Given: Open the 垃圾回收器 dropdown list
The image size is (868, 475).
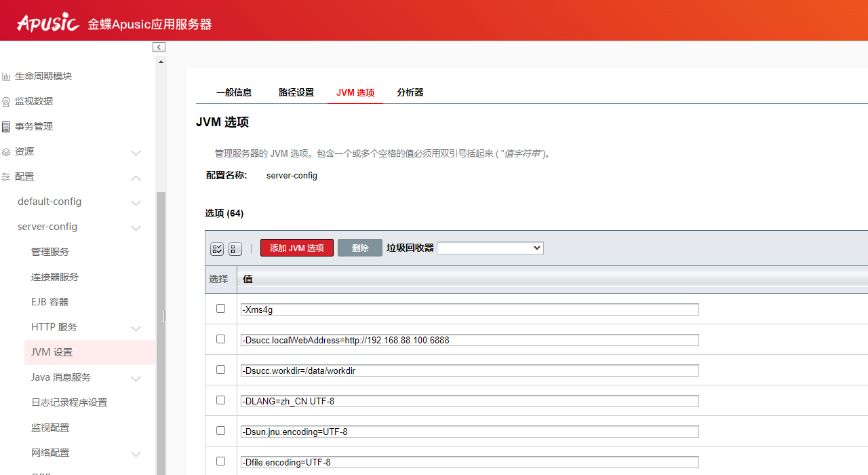Looking at the screenshot, I should click(x=490, y=248).
